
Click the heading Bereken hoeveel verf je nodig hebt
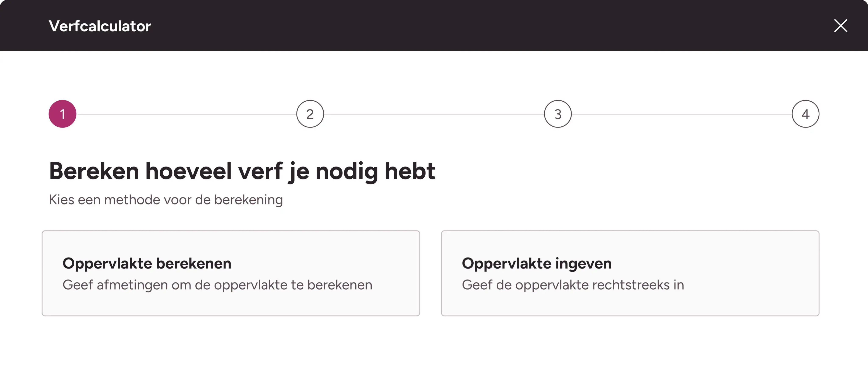click(242, 171)
